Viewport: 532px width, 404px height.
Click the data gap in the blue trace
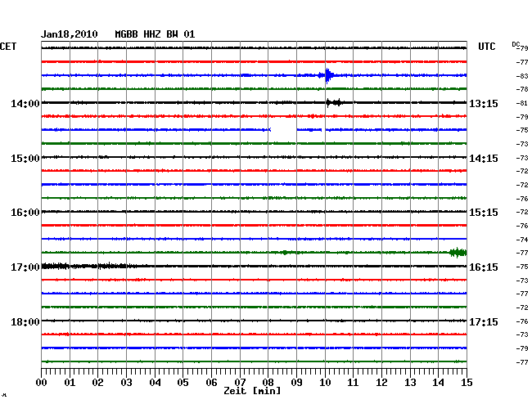point(284,130)
